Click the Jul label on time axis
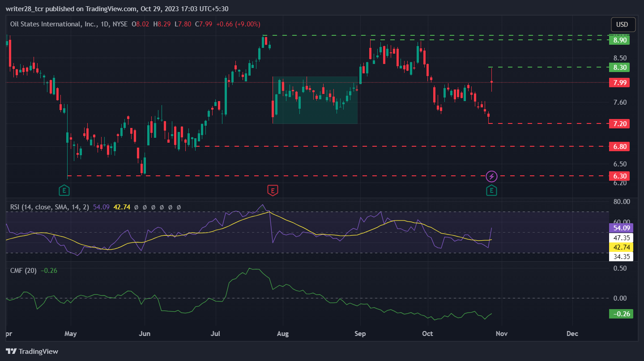 tap(215, 334)
